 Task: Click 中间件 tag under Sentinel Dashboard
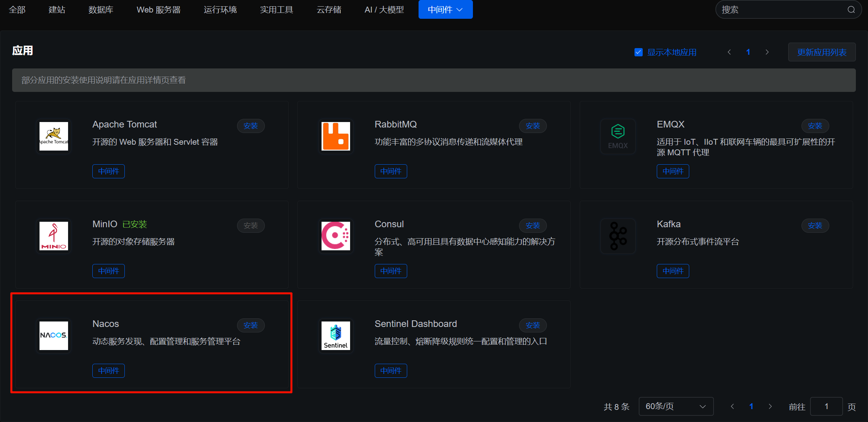coord(391,371)
